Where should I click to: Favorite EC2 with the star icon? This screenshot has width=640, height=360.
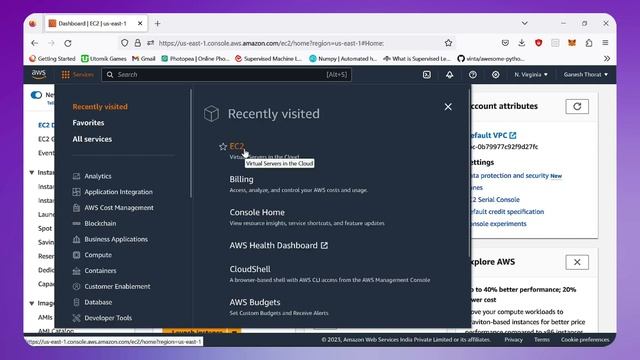pyautogui.click(x=223, y=147)
